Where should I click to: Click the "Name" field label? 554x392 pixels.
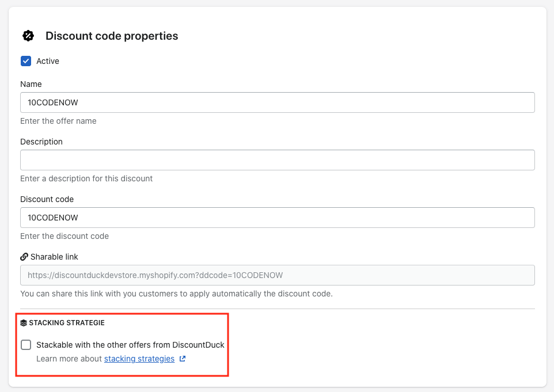[31, 84]
